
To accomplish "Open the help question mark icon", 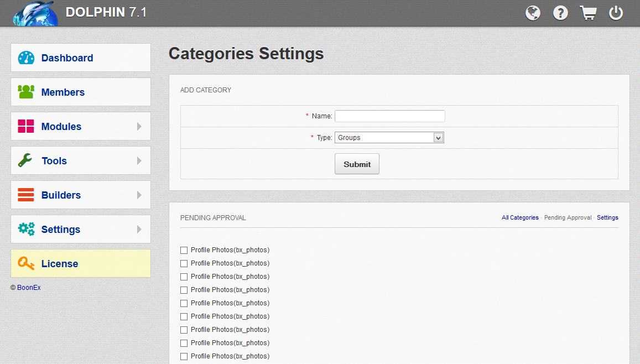I will (x=560, y=13).
